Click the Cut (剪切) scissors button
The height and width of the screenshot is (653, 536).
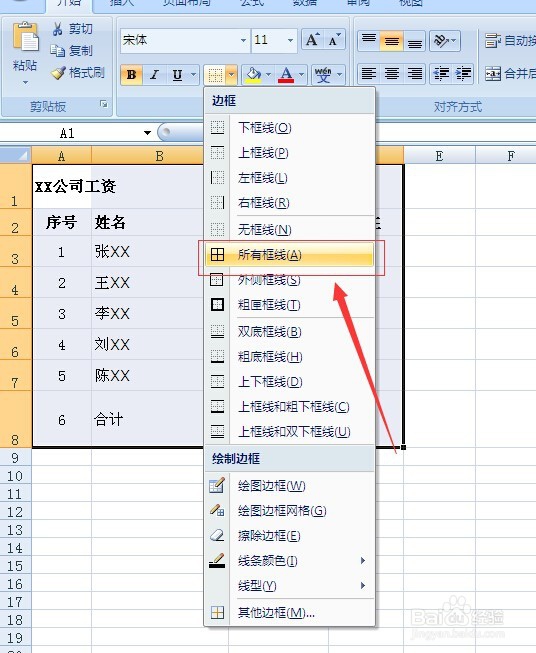72,29
